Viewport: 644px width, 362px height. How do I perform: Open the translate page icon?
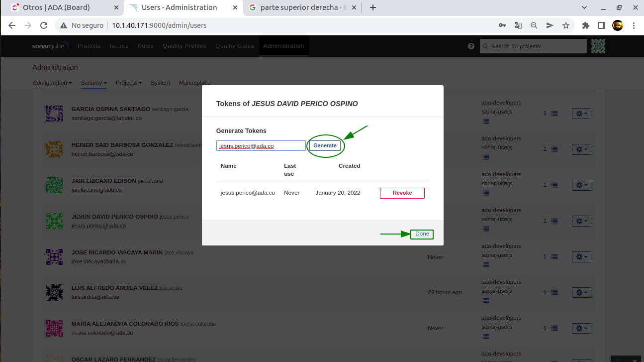[518, 25]
